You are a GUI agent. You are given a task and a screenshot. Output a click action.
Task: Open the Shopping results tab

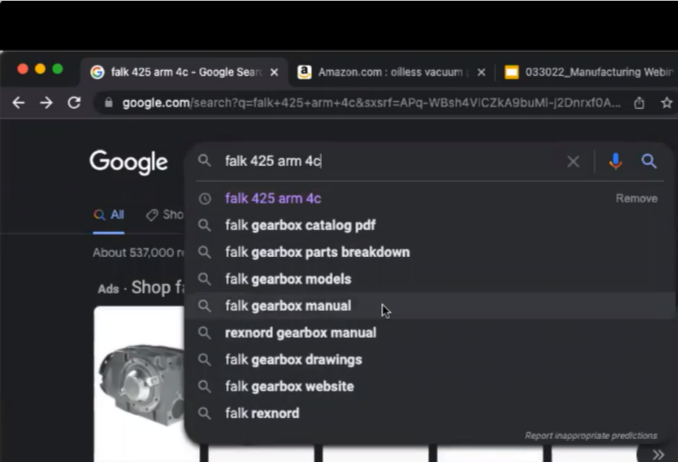tap(165, 215)
